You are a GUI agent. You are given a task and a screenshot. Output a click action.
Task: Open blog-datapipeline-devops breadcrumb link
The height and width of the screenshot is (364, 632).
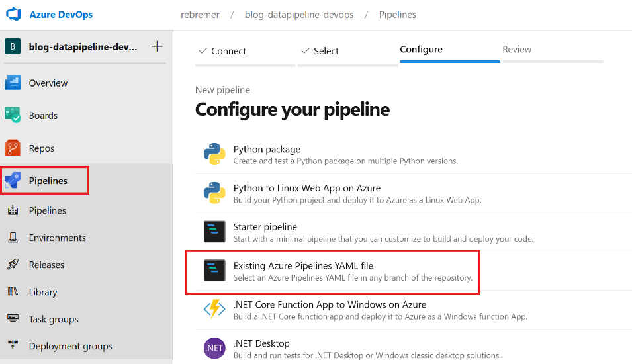tap(298, 15)
